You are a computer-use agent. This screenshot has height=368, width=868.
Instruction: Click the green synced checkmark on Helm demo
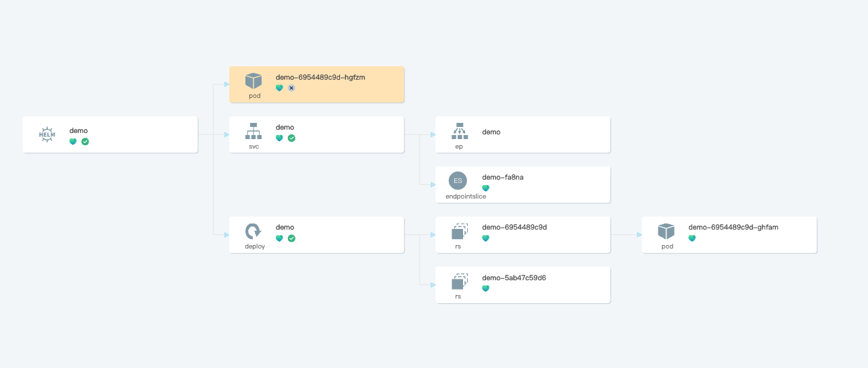click(85, 141)
